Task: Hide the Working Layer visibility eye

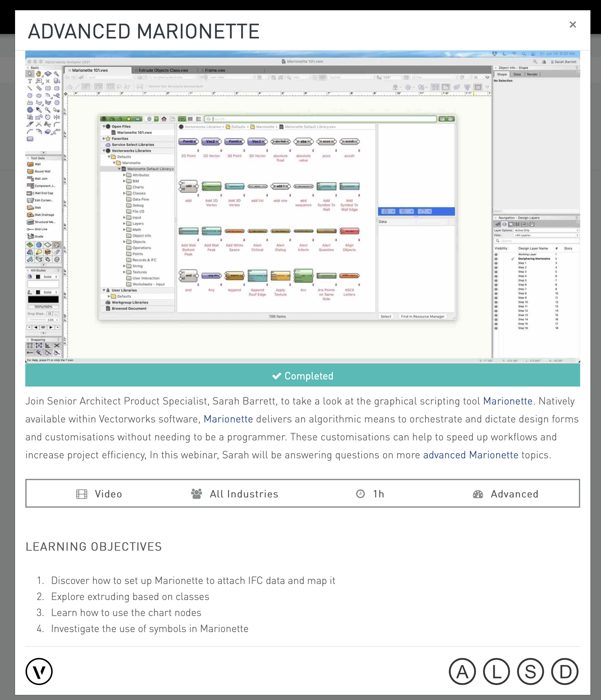Action: tap(496, 254)
